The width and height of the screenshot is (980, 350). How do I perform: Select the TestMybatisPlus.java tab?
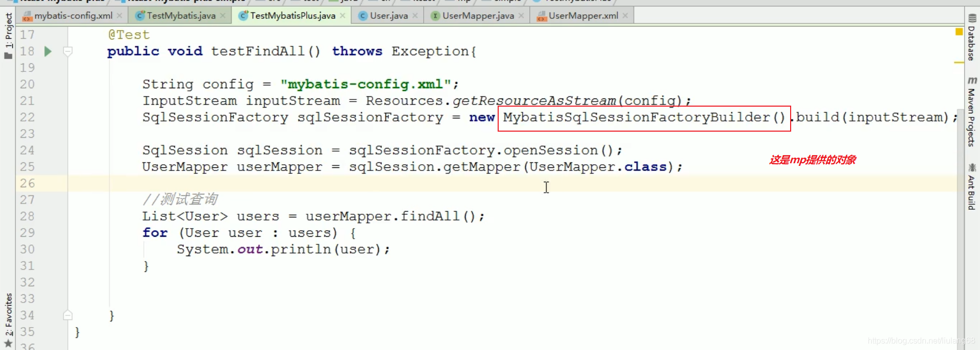pyautogui.click(x=292, y=16)
